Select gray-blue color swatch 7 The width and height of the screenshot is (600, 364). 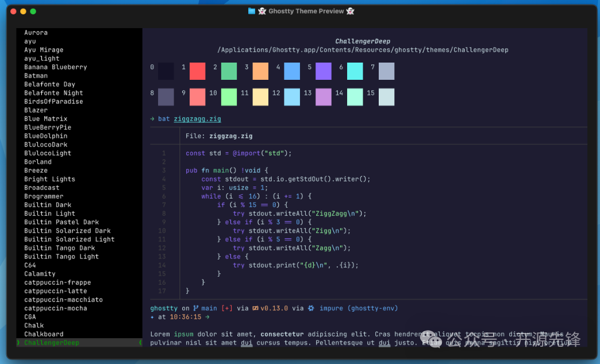(x=386, y=71)
